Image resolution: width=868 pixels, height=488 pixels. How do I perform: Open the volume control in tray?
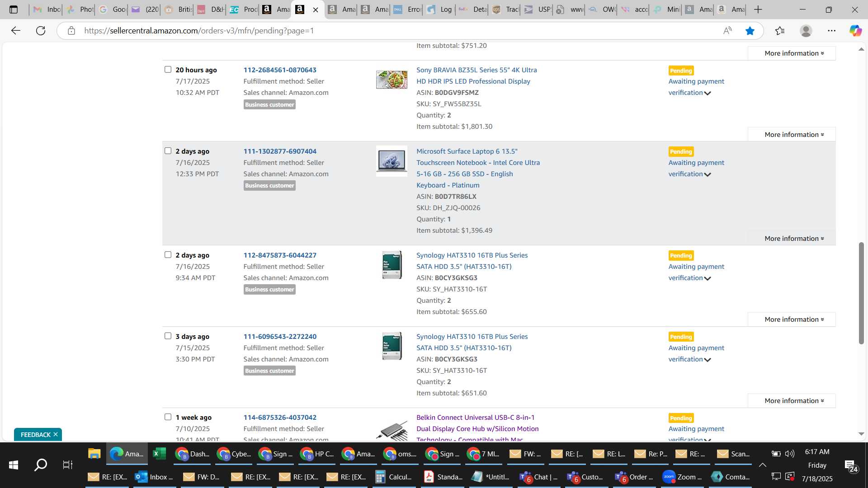(x=789, y=454)
